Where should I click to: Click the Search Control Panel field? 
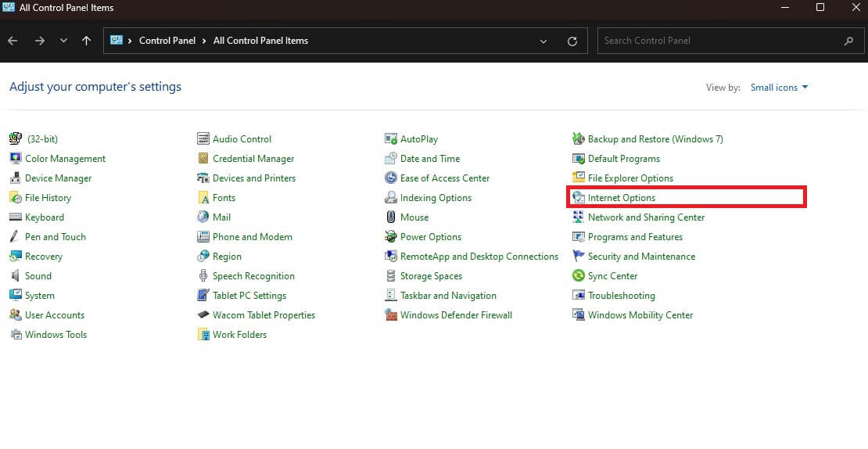pyautogui.click(x=719, y=41)
